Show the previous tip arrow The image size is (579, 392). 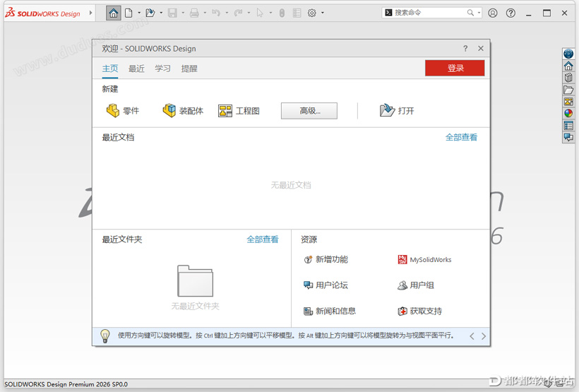click(x=472, y=336)
